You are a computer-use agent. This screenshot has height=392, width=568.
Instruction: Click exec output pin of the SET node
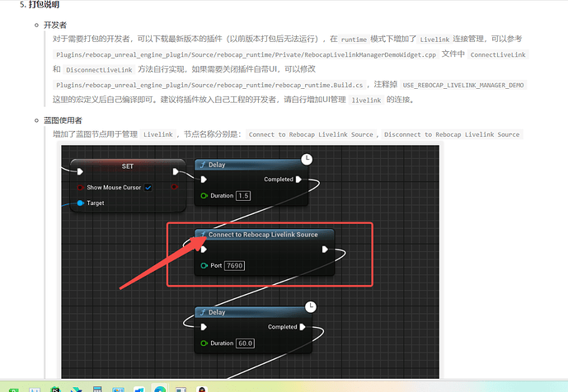coord(176,171)
